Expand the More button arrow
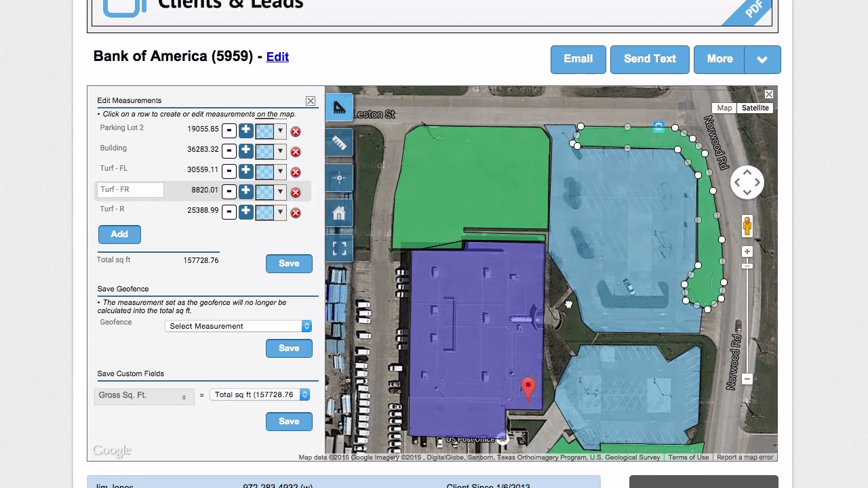The height and width of the screenshot is (488, 868). click(762, 60)
